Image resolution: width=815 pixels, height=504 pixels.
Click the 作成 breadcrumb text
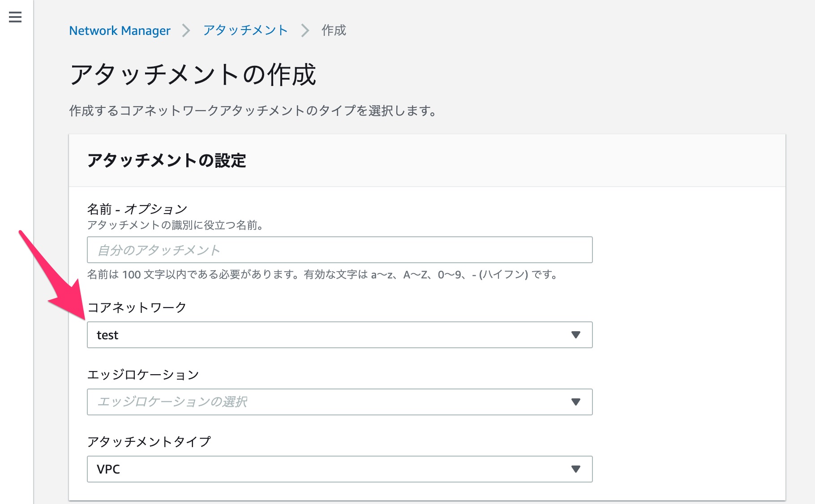334,30
